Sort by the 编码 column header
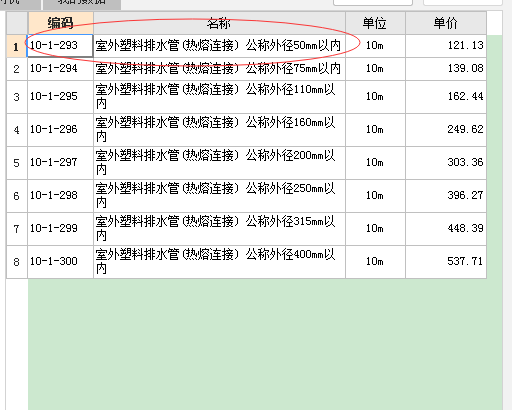This screenshot has height=410, width=512. click(x=60, y=23)
